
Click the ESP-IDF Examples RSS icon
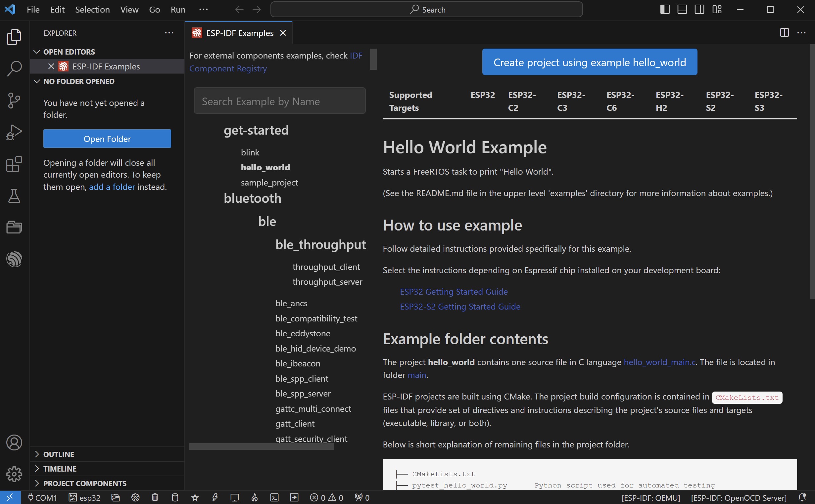197,33
